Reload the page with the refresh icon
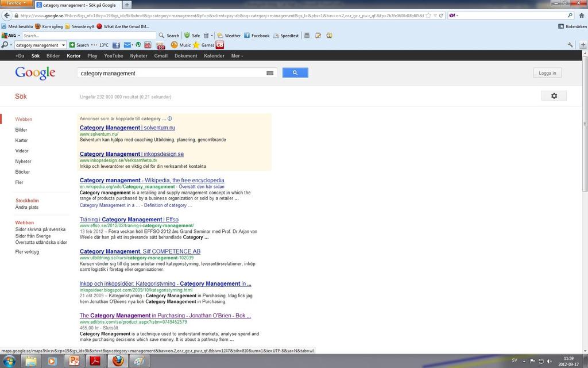Image resolution: width=588 pixels, height=368 pixels. 442,16
